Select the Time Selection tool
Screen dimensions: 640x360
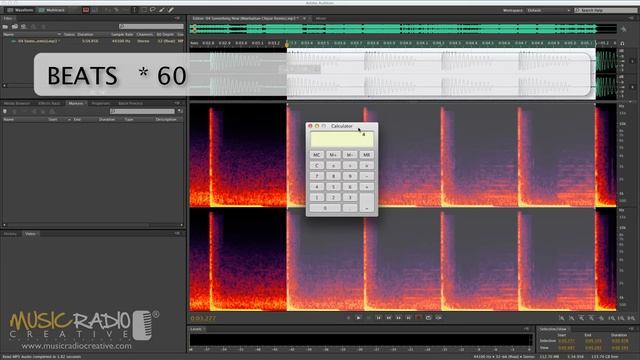pyautogui.click(x=134, y=10)
